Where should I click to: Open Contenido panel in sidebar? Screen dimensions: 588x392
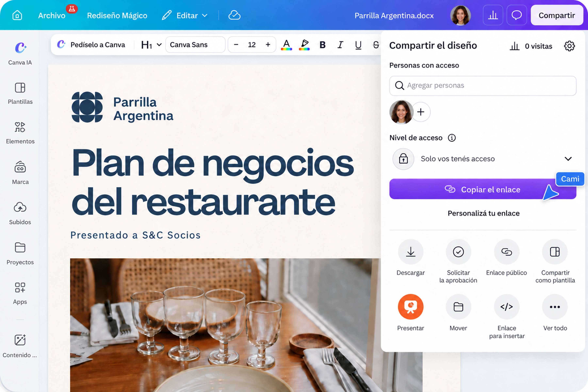20,346
